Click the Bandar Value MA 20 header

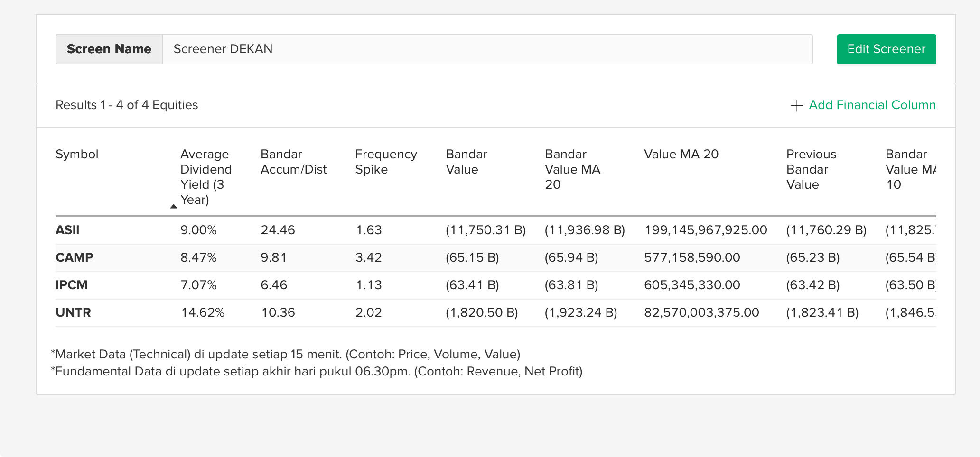pos(572,169)
